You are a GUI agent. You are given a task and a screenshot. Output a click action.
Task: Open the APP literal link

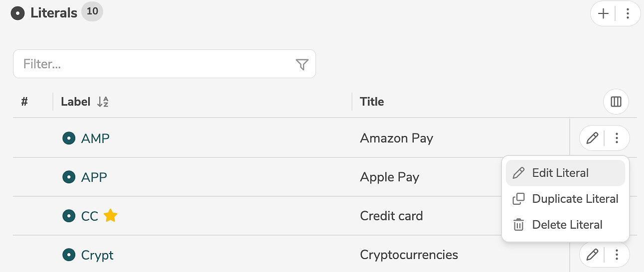94,177
